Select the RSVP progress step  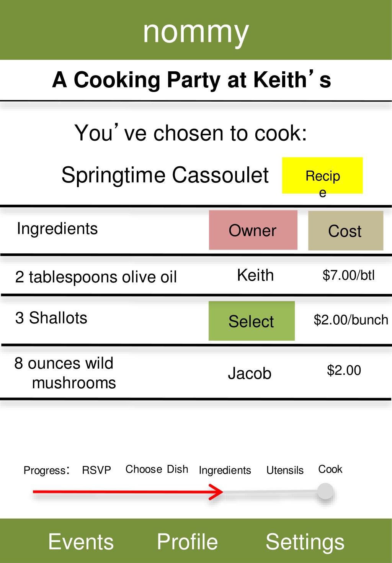[x=96, y=470]
